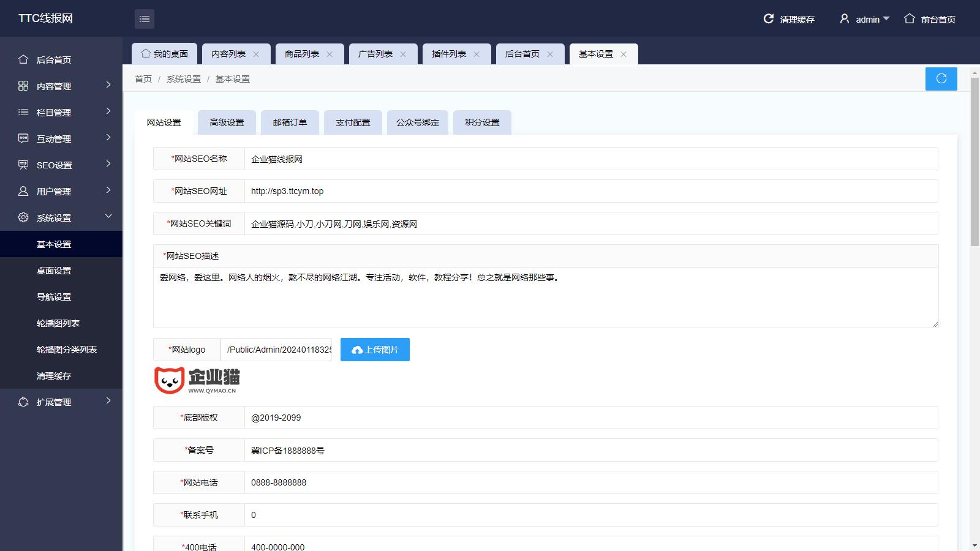Click the 企业猫 logo image preview
Image resolution: width=980 pixels, height=551 pixels.
pos(197,380)
